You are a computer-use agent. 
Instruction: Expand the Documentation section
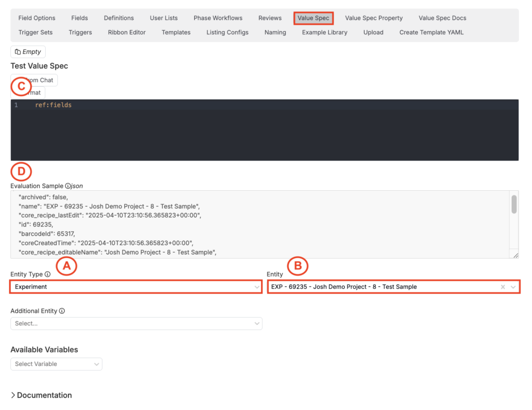pos(41,395)
